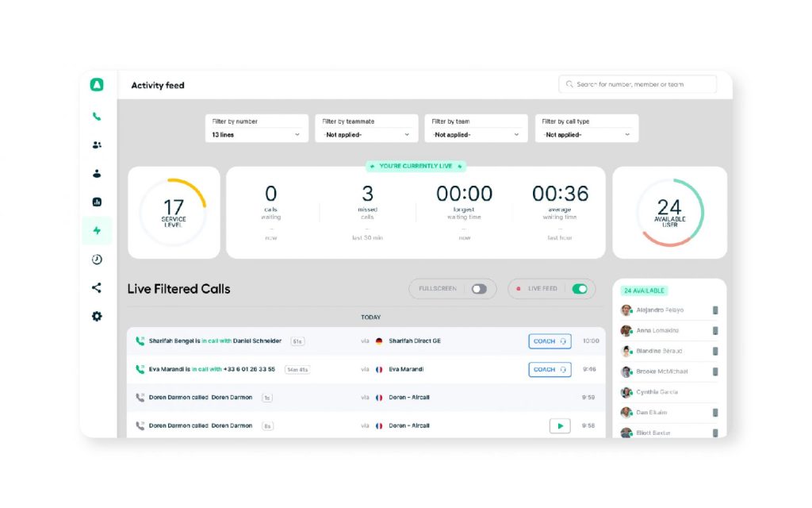
Task: Click COACH on Eva Marandi's call
Action: [550, 369]
